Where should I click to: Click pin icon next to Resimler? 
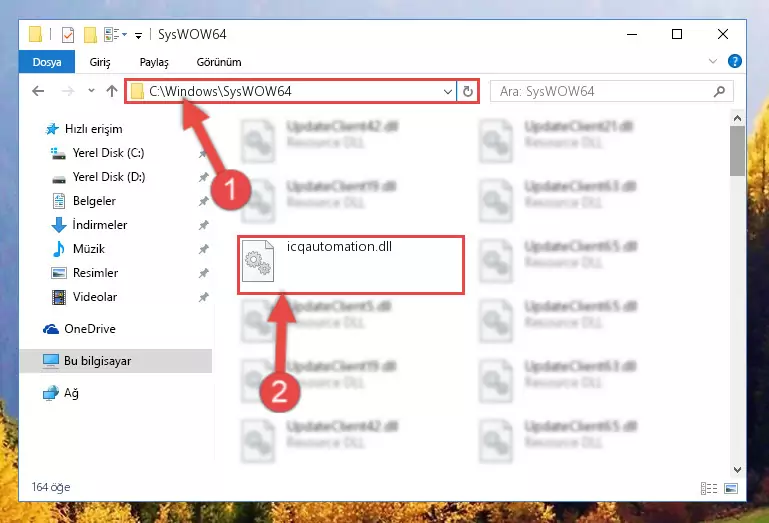[204, 274]
